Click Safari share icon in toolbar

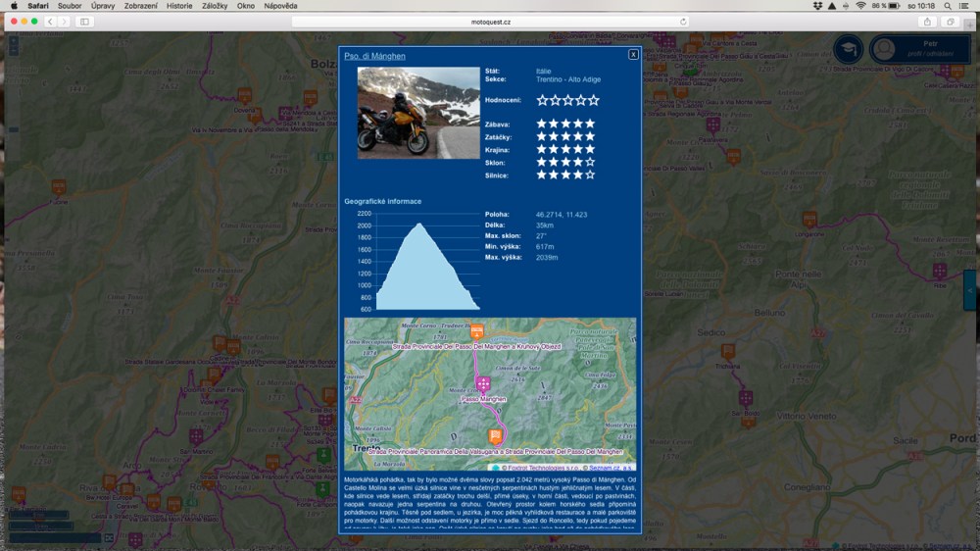pyautogui.click(x=927, y=22)
